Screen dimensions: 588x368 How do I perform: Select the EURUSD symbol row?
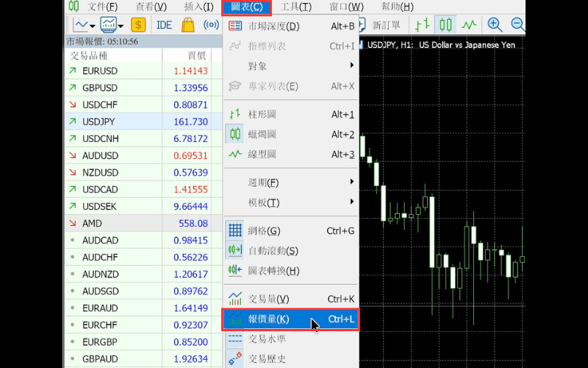tap(143, 71)
